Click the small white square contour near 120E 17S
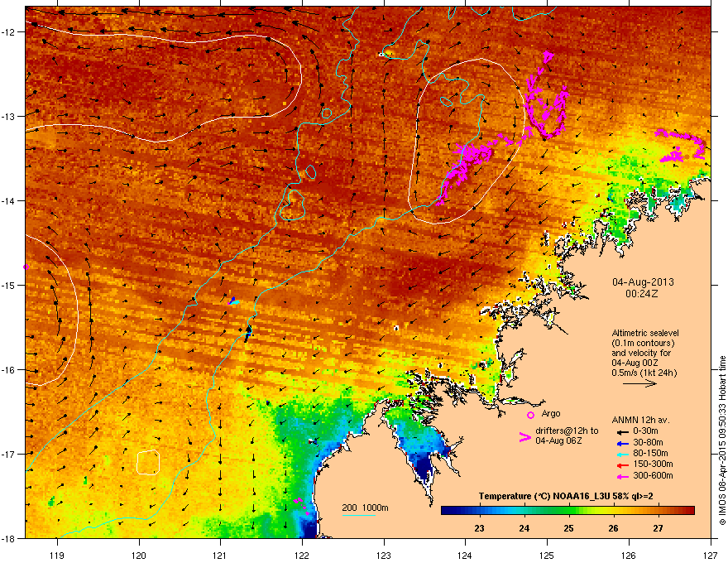The height and width of the screenshot is (563, 728). click(x=148, y=462)
